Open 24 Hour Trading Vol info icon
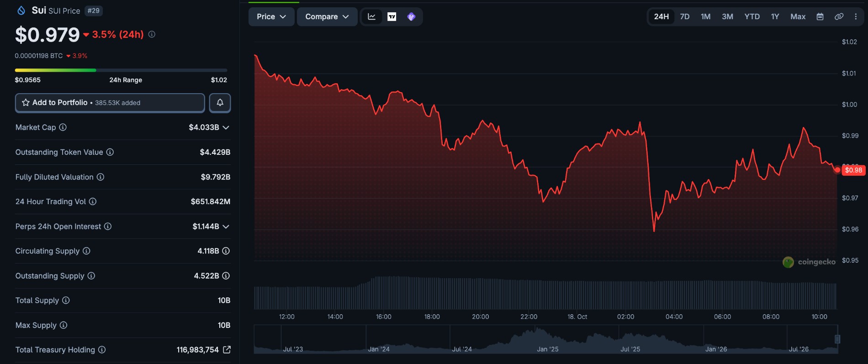 point(93,201)
